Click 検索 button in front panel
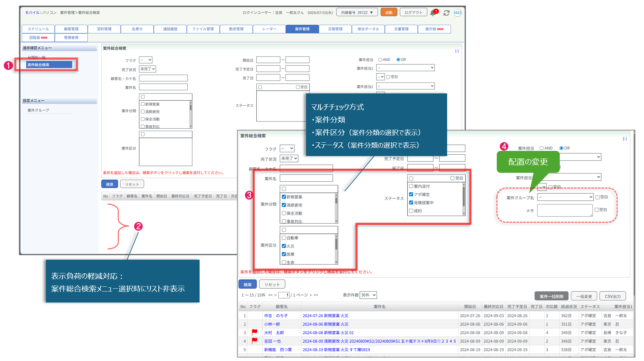The width and height of the screenshot is (644, 361). point(248,284)
